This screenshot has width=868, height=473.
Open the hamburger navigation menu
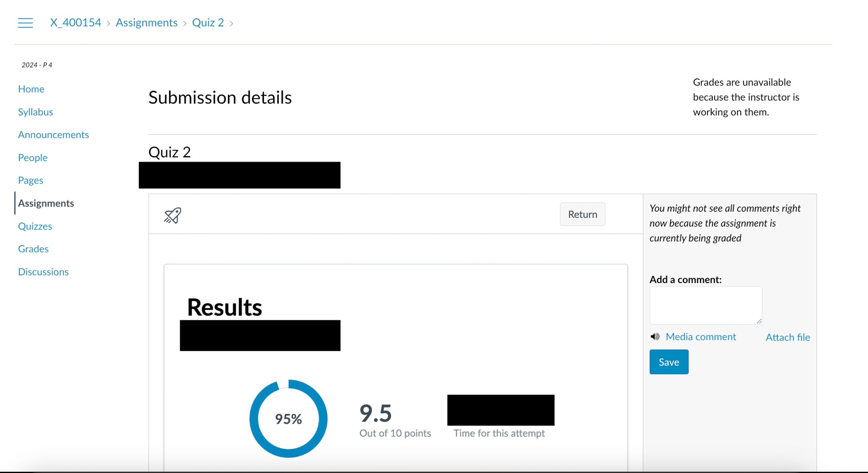25,23
